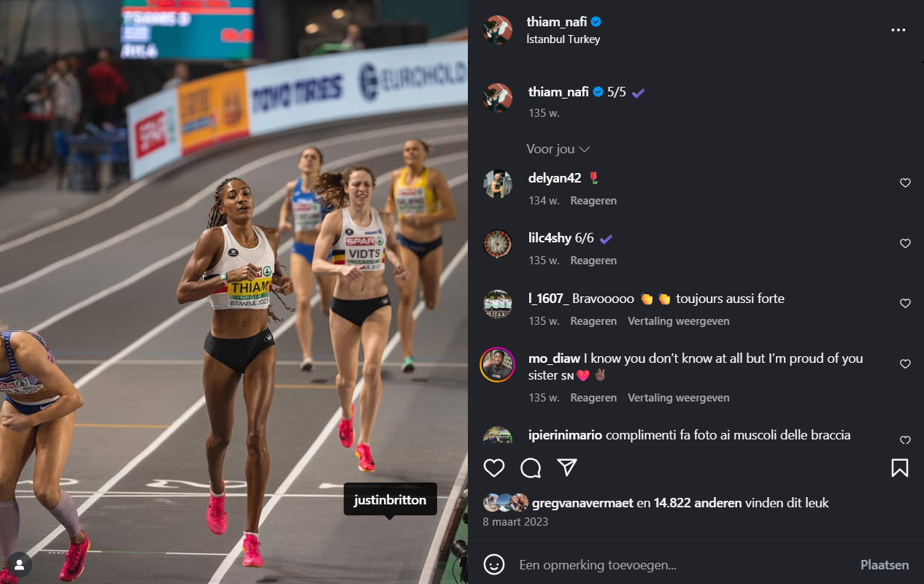Open mo_diaw's profile picture
This screenshot has height=584, width=924.
pos(498,364)
